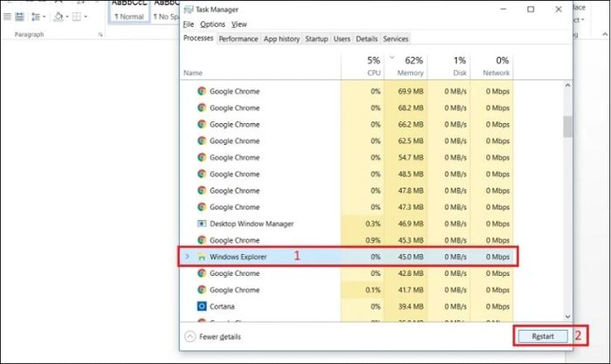The width and height of the screenshot is (611, 364).
Task: Apply the No Spacing style in Word
Action: click(165, 11)
